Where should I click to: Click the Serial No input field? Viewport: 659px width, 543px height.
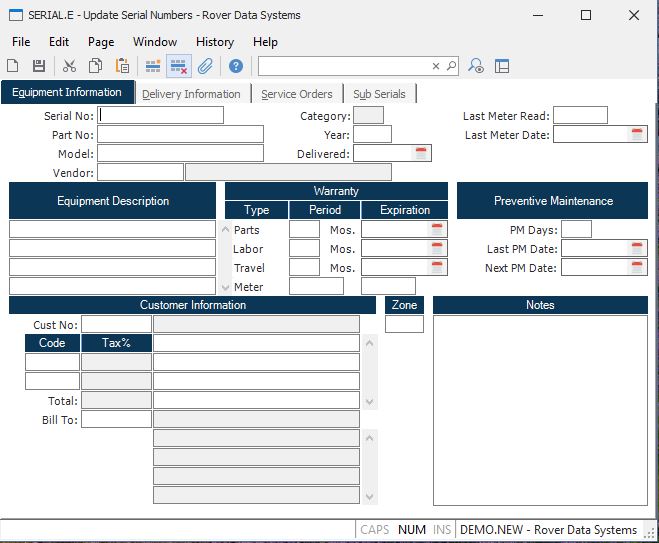pos(160,116)
